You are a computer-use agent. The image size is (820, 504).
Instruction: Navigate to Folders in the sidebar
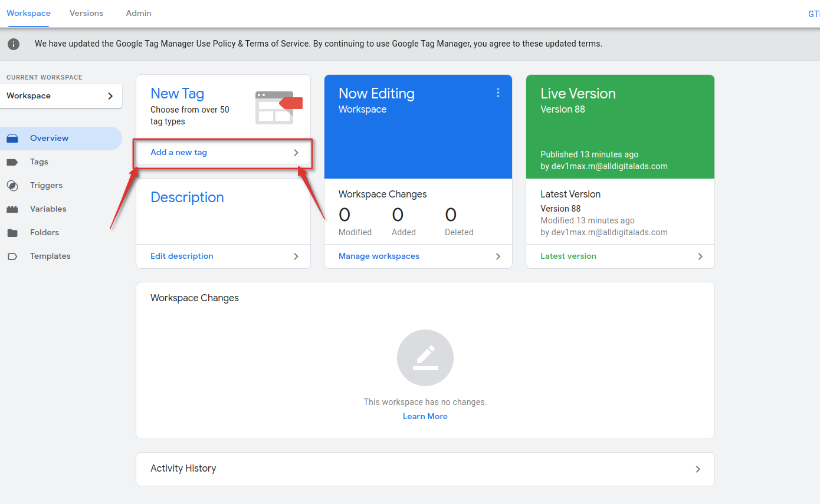coord(61,233)
